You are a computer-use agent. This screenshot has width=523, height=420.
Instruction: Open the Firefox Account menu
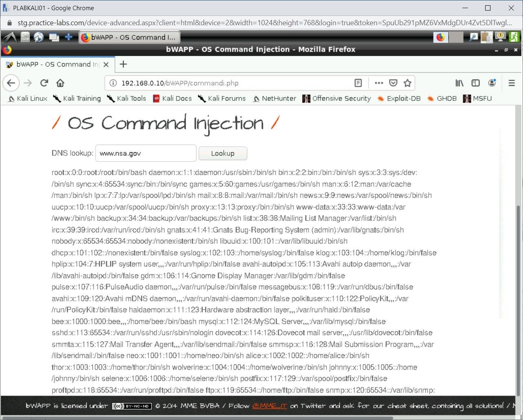click(x=492, y=83)
